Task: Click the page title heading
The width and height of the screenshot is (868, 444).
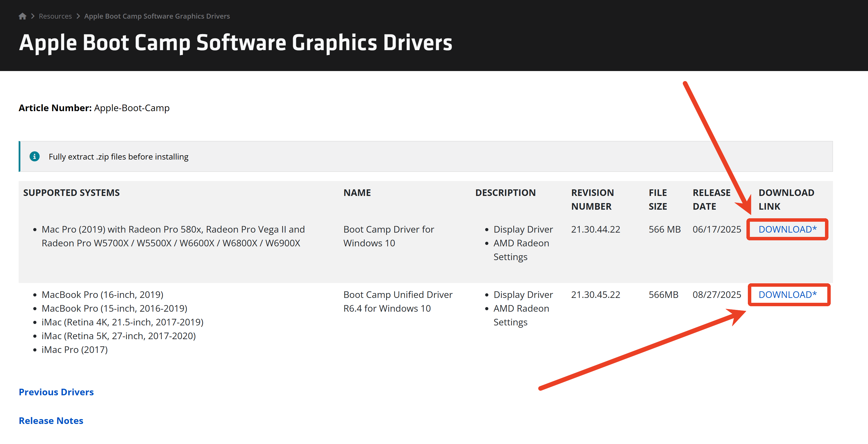Action: pos(235,43)
